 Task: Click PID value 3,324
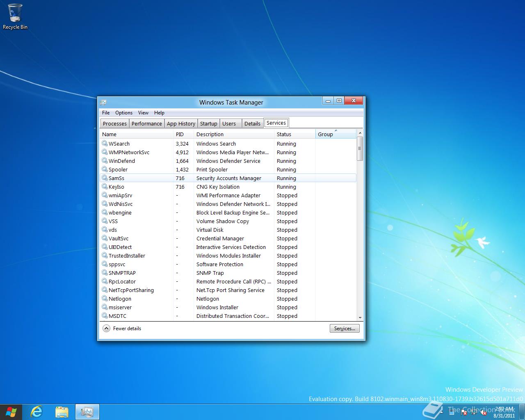pos(182,144)
